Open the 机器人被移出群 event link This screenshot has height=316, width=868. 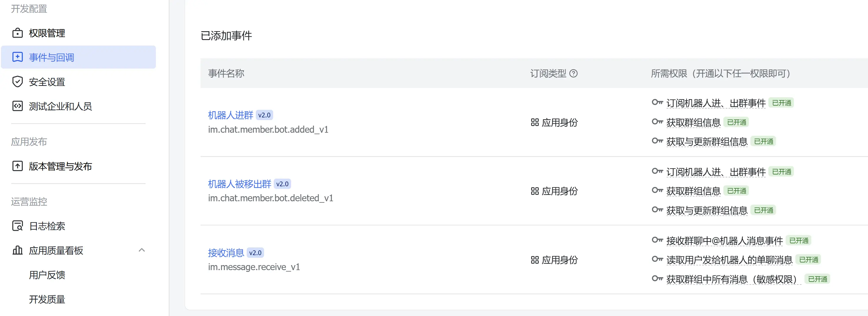tap(240, 184)
